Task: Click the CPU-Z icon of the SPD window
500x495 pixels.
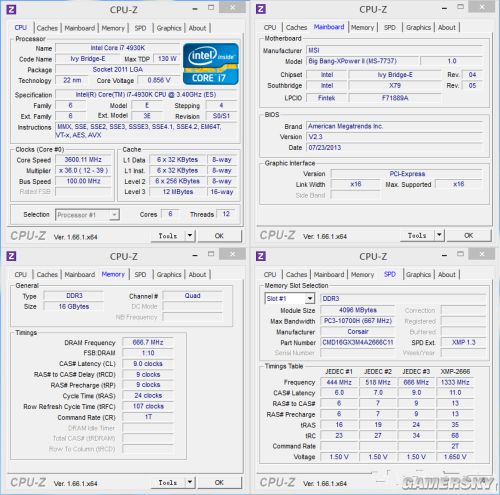Action: click(x=261, y=256)
